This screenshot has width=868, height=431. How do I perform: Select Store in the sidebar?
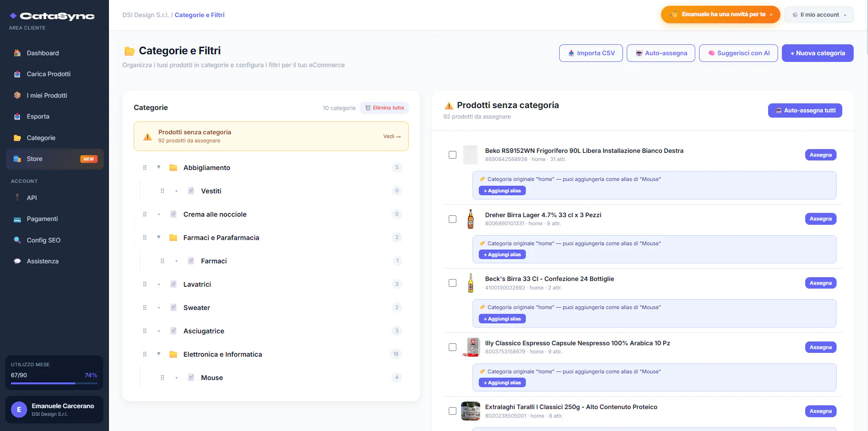point(55,159)
